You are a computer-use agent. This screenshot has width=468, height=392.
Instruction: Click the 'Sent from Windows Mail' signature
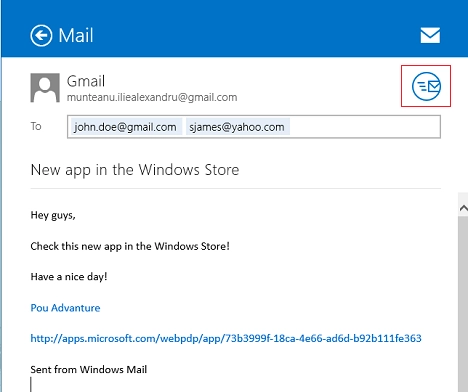point(89,369)
